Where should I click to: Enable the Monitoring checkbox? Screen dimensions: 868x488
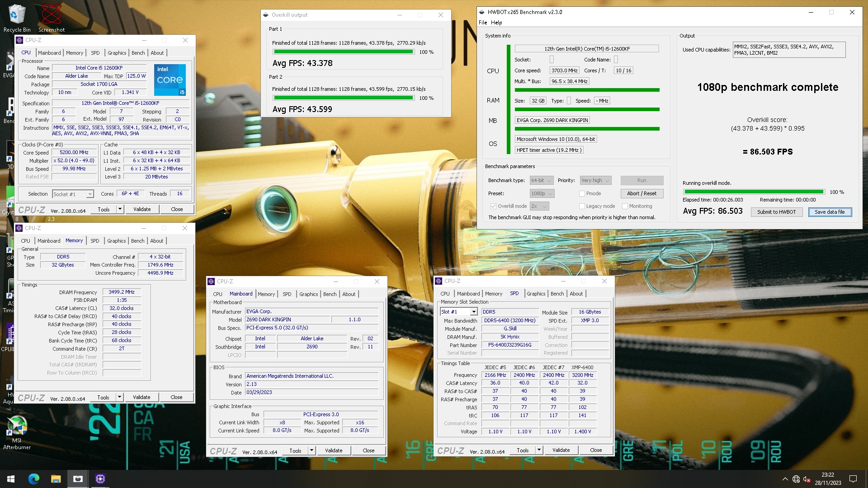625,206
